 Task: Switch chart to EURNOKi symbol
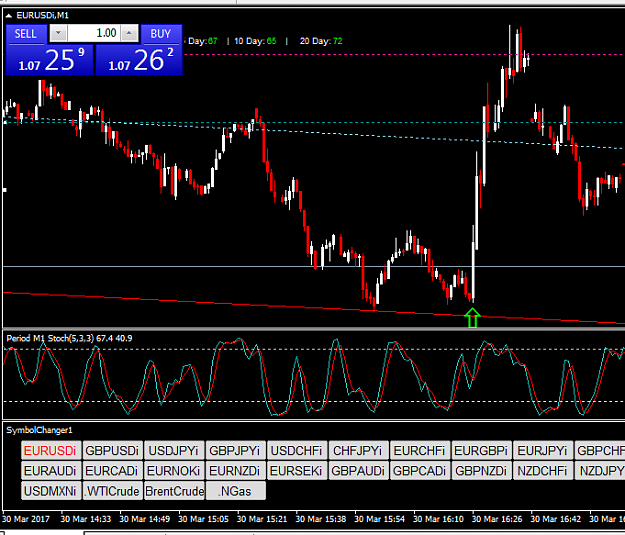click(174, 471)
